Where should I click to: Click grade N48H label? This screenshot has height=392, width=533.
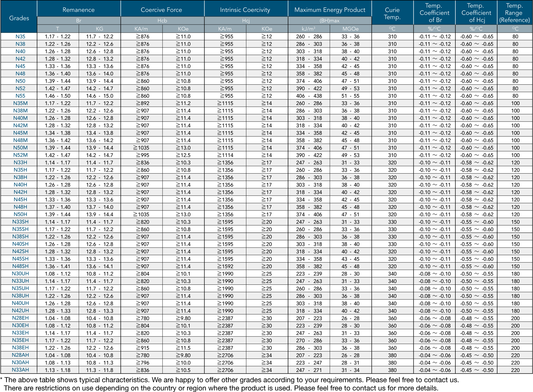coord(20,207)
